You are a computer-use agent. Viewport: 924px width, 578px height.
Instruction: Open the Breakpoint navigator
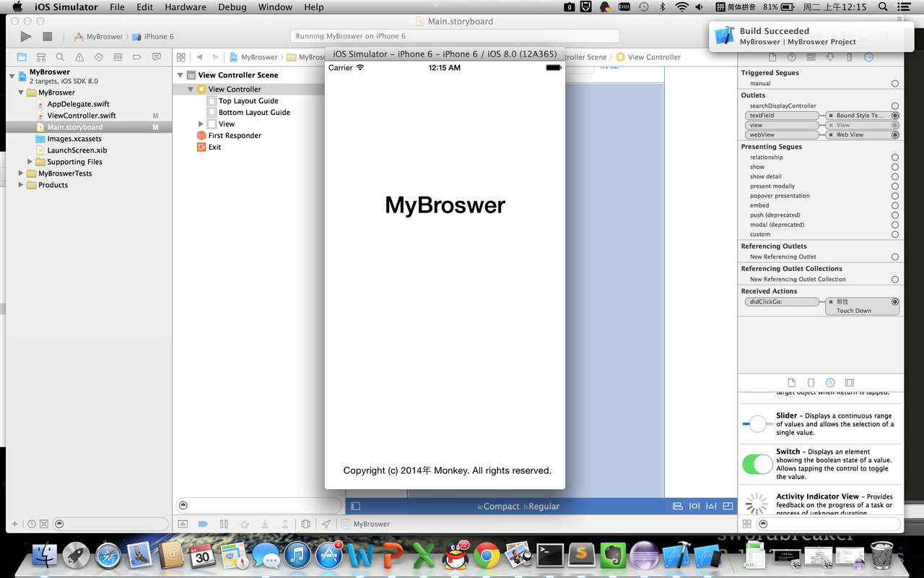[x=137, y=57]
